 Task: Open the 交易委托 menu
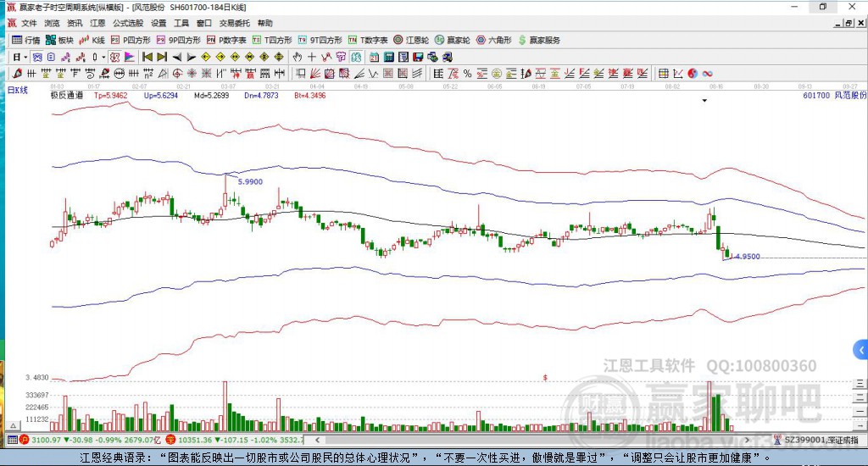[235, 23]
